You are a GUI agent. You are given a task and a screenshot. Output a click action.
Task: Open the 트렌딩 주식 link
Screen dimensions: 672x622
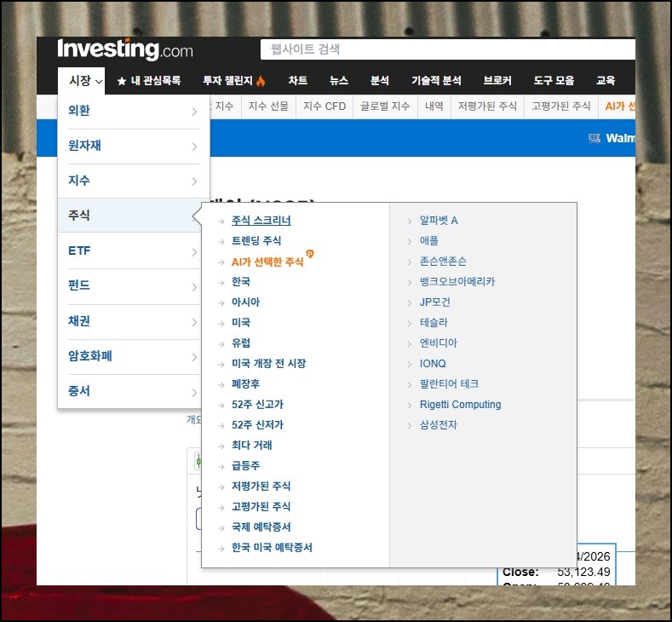(x=256, y=241)
